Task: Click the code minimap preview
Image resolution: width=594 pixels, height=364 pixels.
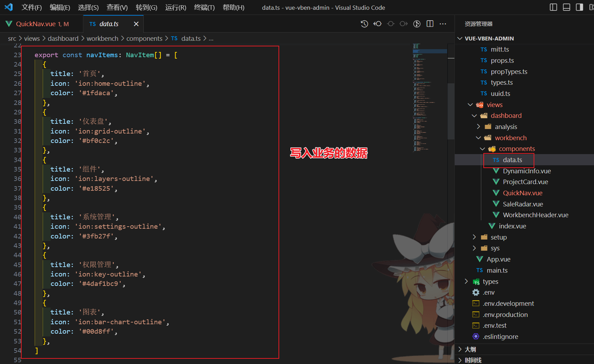Action: [x=430, y=98]
